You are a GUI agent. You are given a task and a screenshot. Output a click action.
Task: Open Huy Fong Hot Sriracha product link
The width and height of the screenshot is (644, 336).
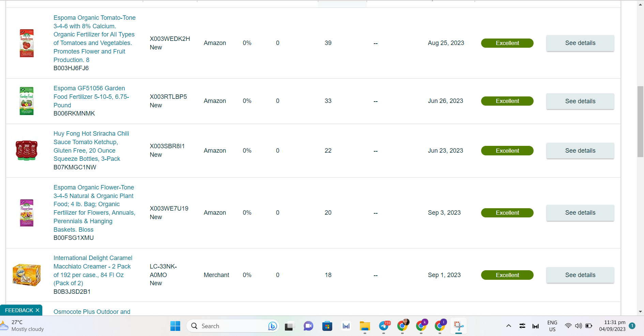point(91,146)
